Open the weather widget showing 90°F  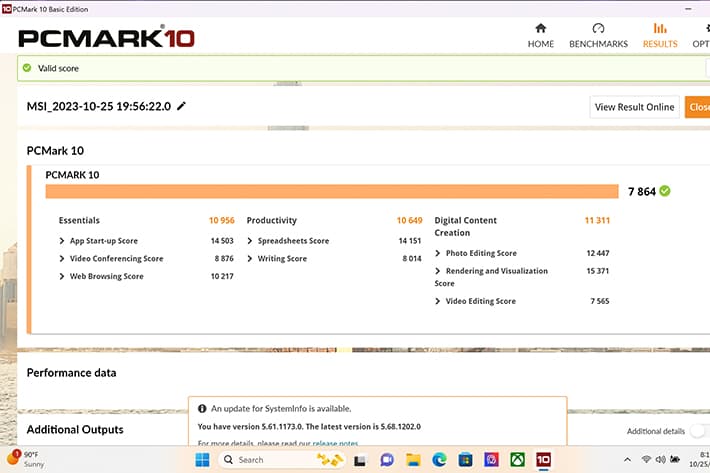[x=26, y=459]
